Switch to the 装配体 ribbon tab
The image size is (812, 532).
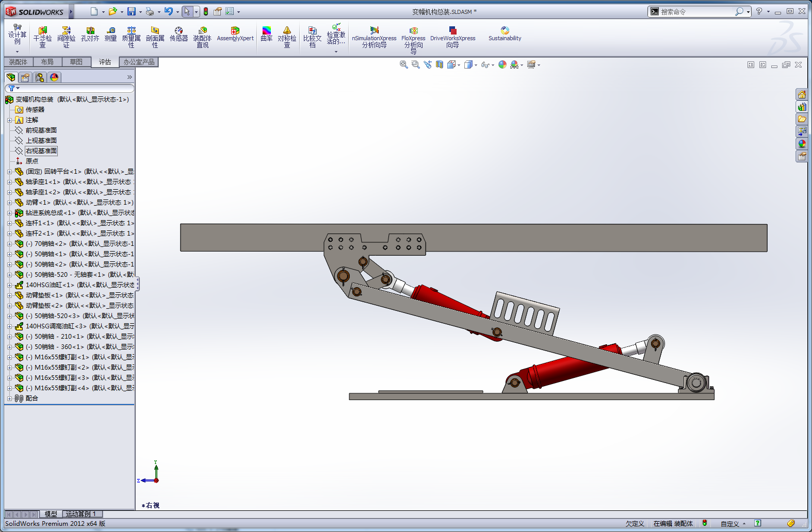(18, 62)
